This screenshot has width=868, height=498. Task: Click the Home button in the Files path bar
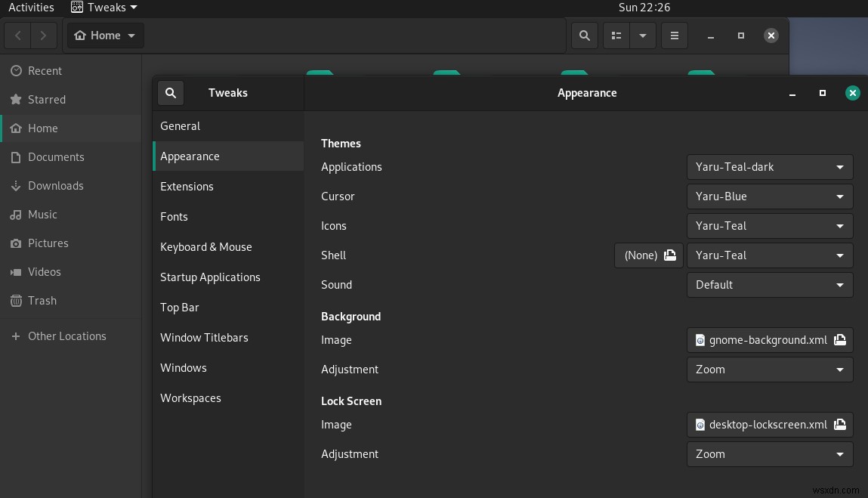click(x=99, y=35)
